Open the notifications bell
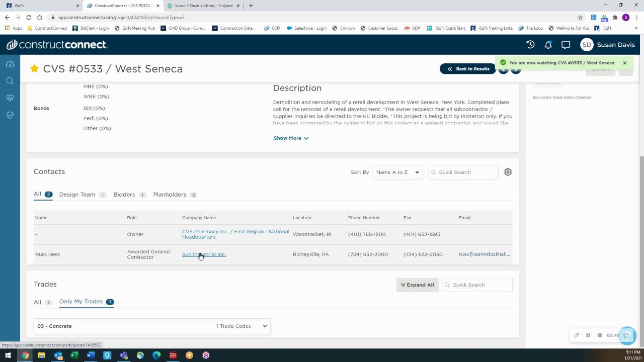The width and height of the screenshot is (644, 362). click(548, 45)
